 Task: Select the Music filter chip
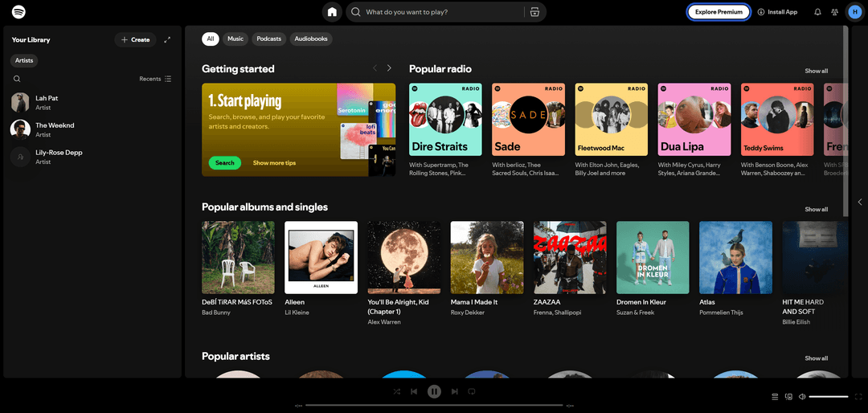[x=235, y=39]
